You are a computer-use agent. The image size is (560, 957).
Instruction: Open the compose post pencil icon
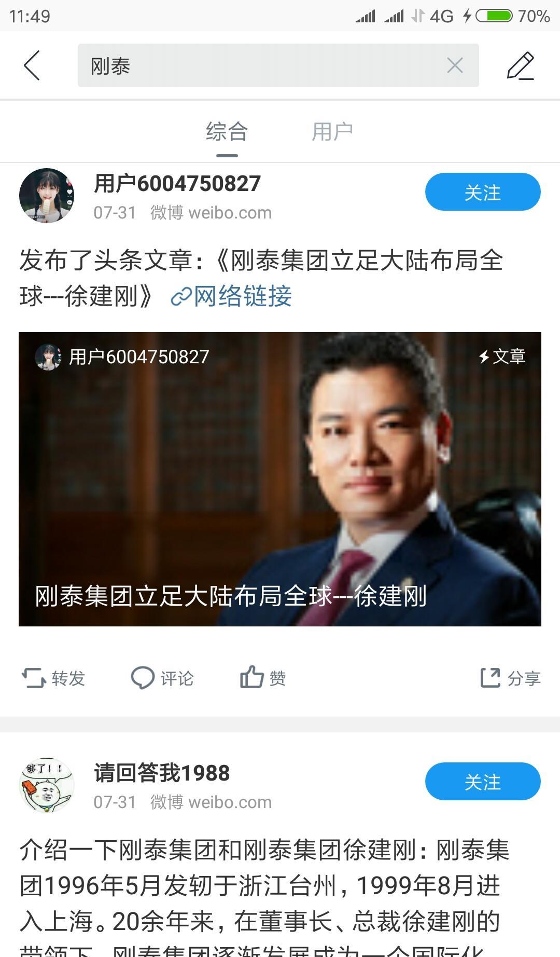(521, 65)
